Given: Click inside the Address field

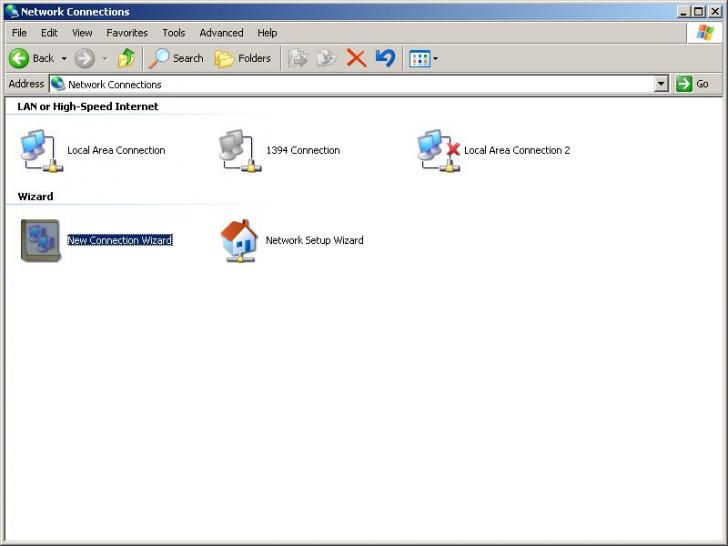Looking at the screenshot, I should click(350, 84).
